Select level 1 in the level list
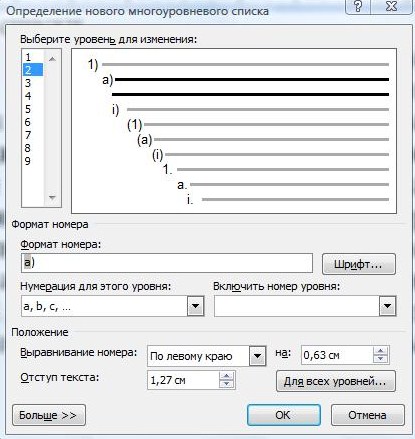The height and width of the screenshot is (439, 415). pyautogui.click(x=33, y=57)
